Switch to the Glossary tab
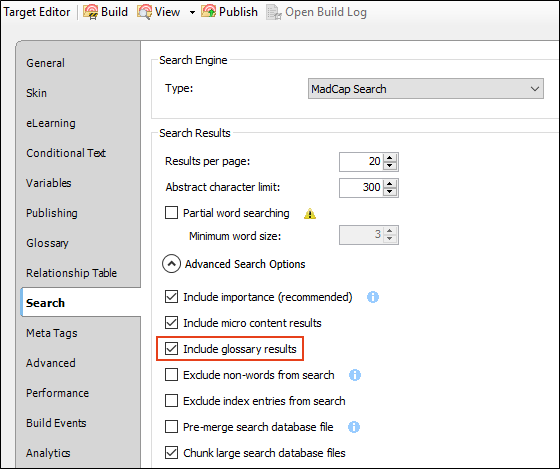This screenshot has height=469, width=560. (47, 243)
